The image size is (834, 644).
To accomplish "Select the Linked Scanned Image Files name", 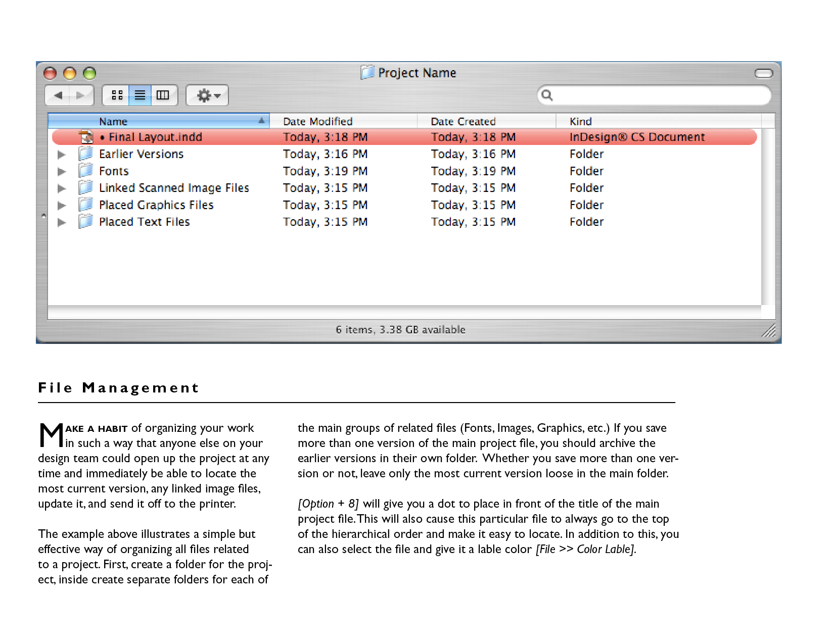I will coord(174,188).
